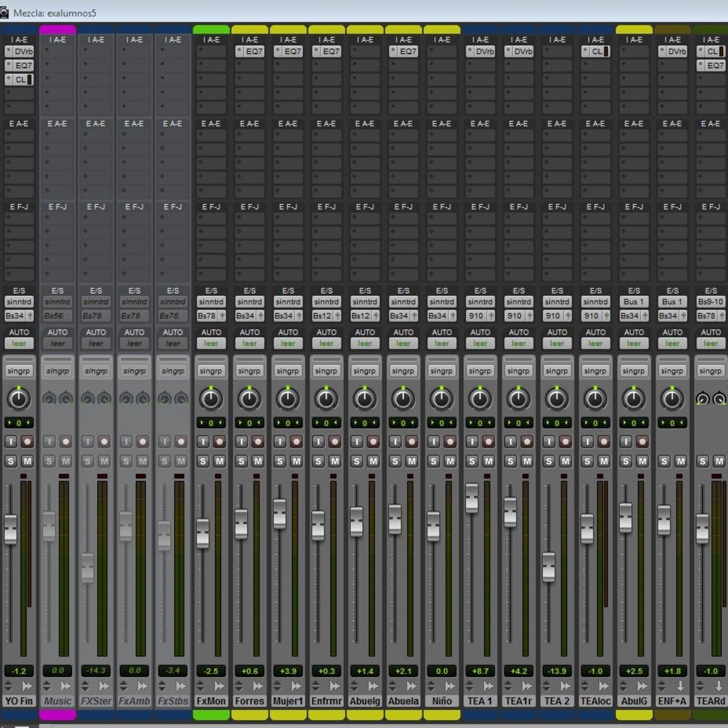Open E/S header on TEA 1 strip
Screen dimensions: 728x728
480,291
